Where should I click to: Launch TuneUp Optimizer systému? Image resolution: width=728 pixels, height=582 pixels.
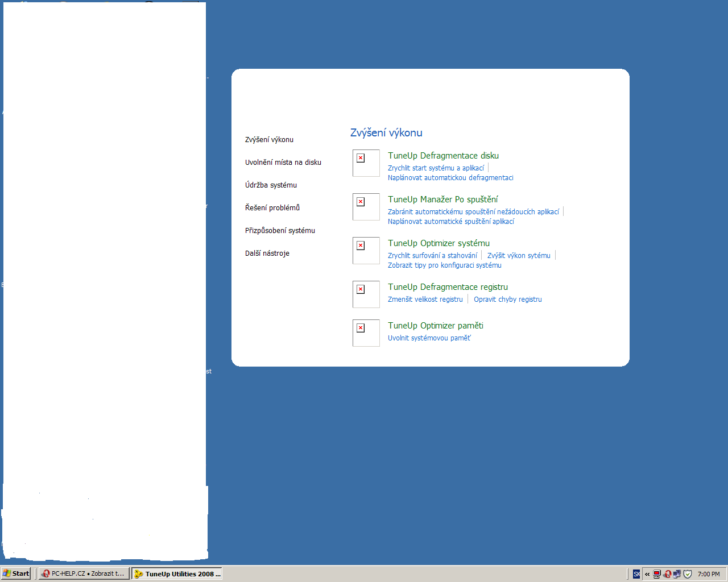(439, 243)
